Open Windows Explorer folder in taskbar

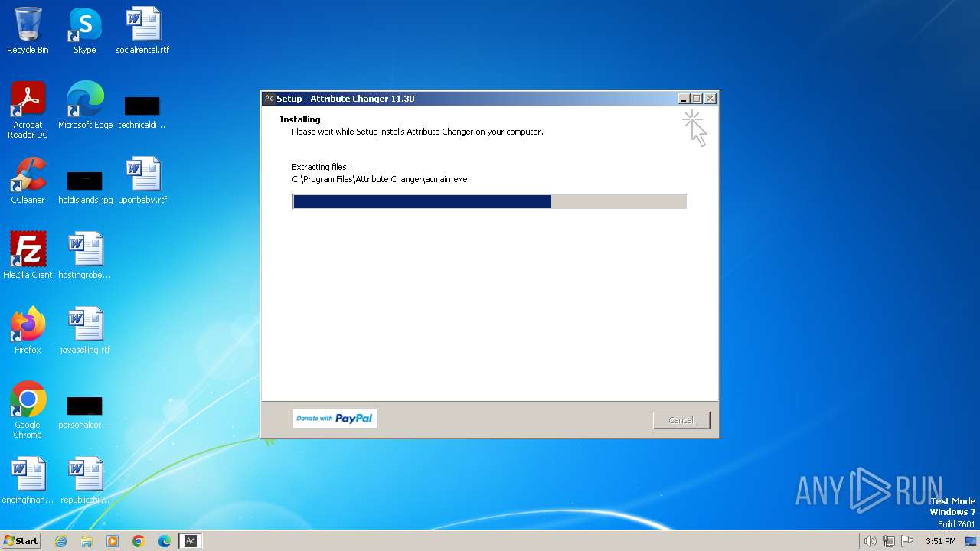(87, 541)
